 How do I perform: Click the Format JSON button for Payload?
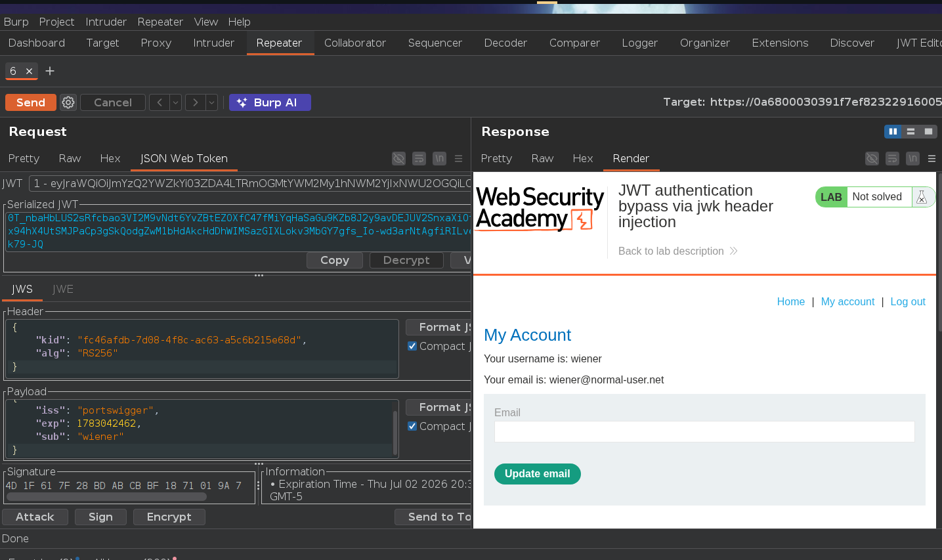[x=439, y=407]
